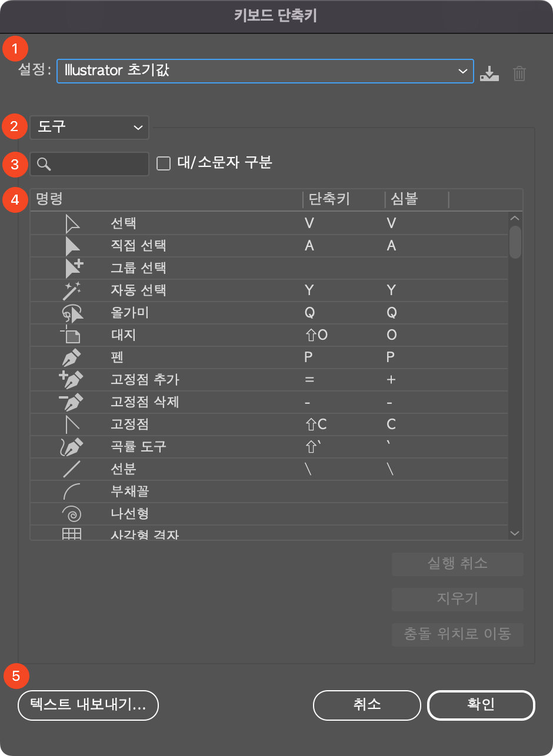The image size is (553, 756).
Task: Click the 취소 button
Action: (x=367, y=705)
